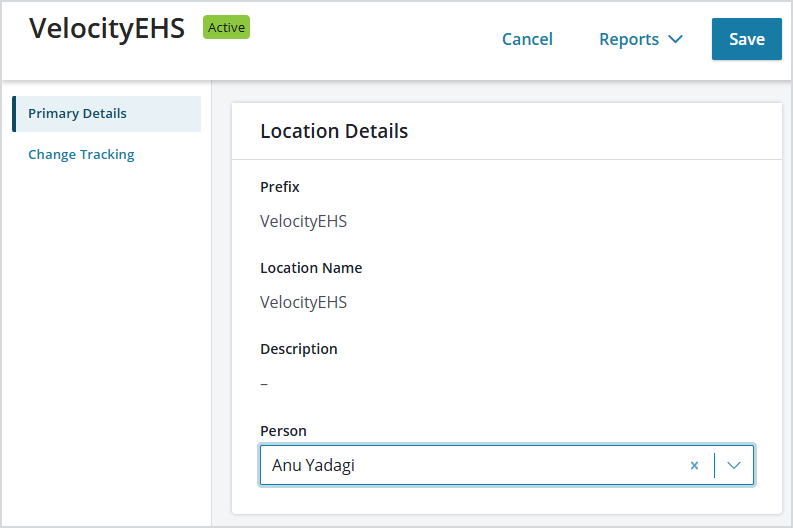Clear the Anu Yadagi selection with X icon
Screen dimensions: 793x528
pyautogui.click(x=694, y=465)
